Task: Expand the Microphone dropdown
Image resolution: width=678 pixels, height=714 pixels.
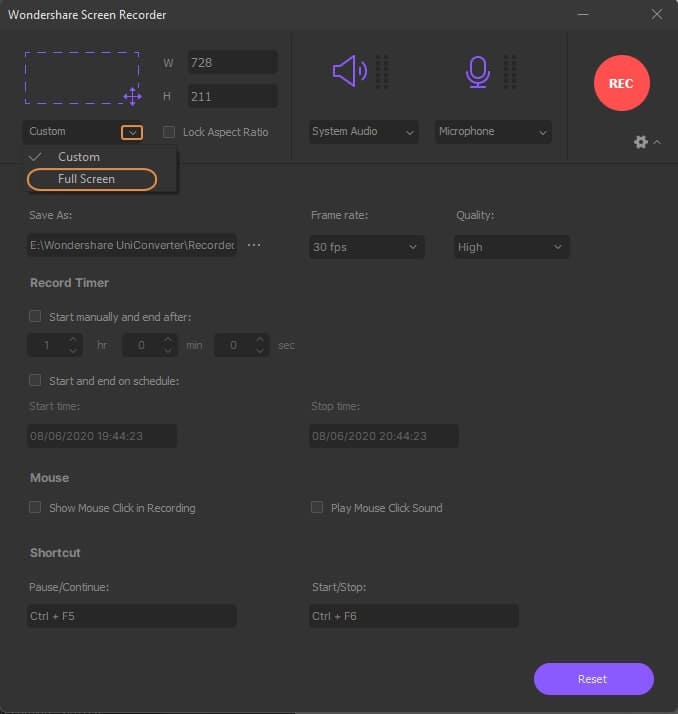Action: pyautogui.click(x=493, y=132)
